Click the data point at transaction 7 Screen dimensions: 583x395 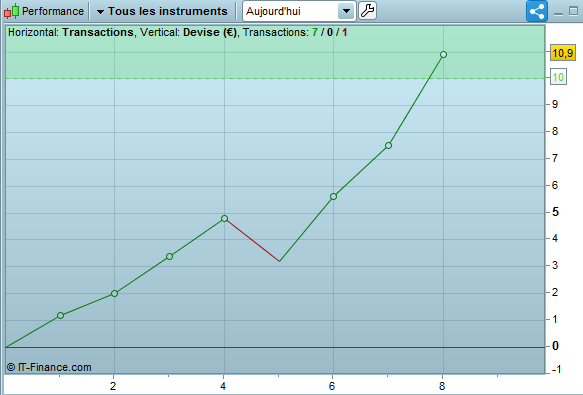(x=389, y=145)
